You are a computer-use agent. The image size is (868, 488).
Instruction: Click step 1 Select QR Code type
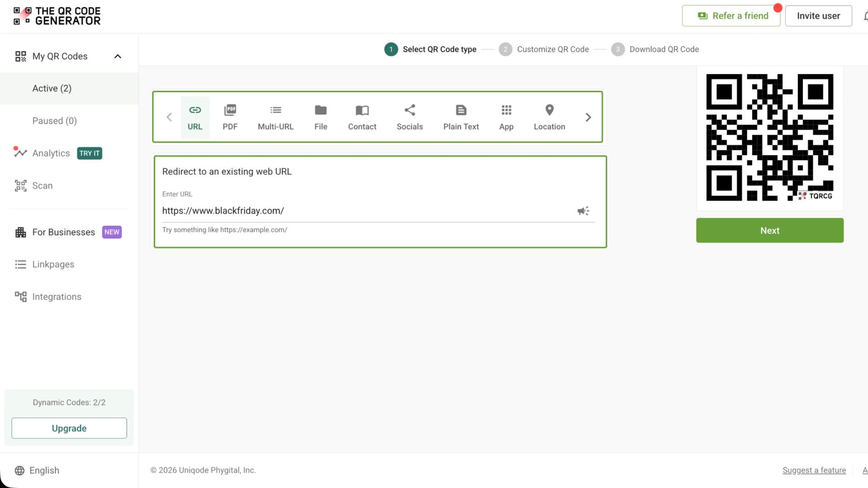(x=430, y=49)
